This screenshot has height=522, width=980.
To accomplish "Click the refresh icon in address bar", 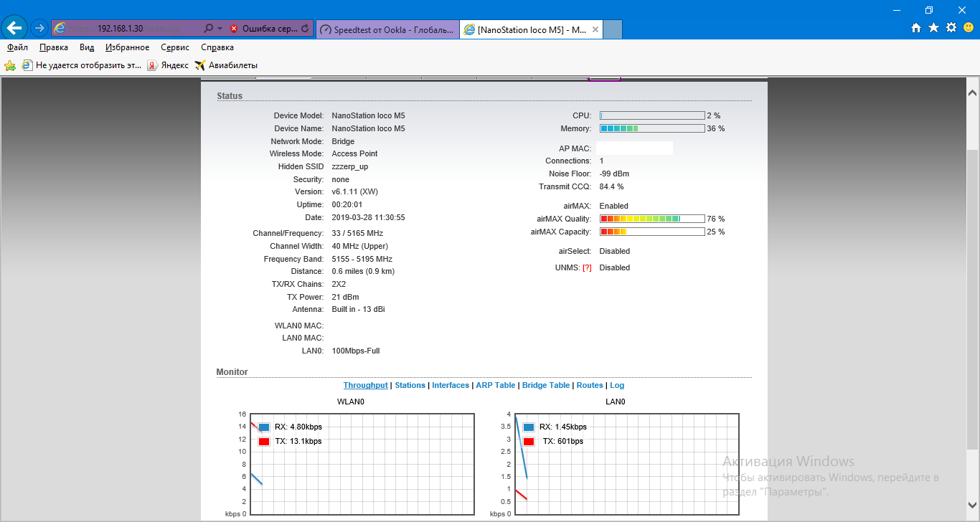I will click(x=305, y=29).
